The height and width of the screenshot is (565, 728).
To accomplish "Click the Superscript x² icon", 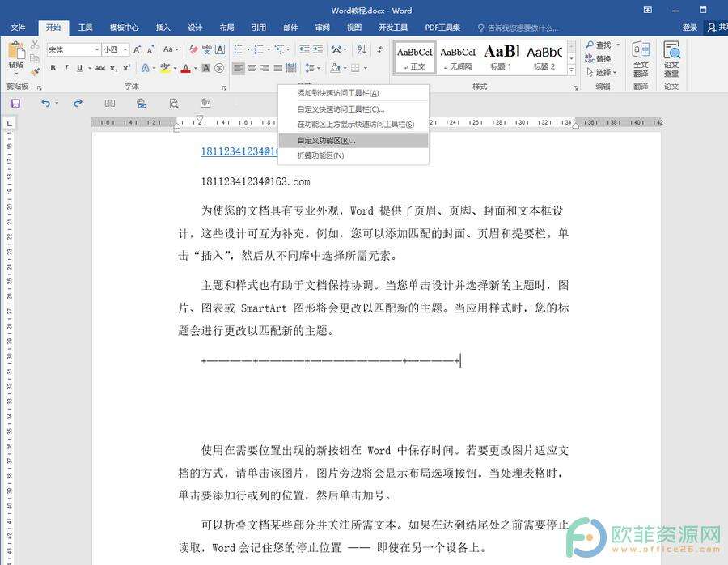I will coord(126,68).
